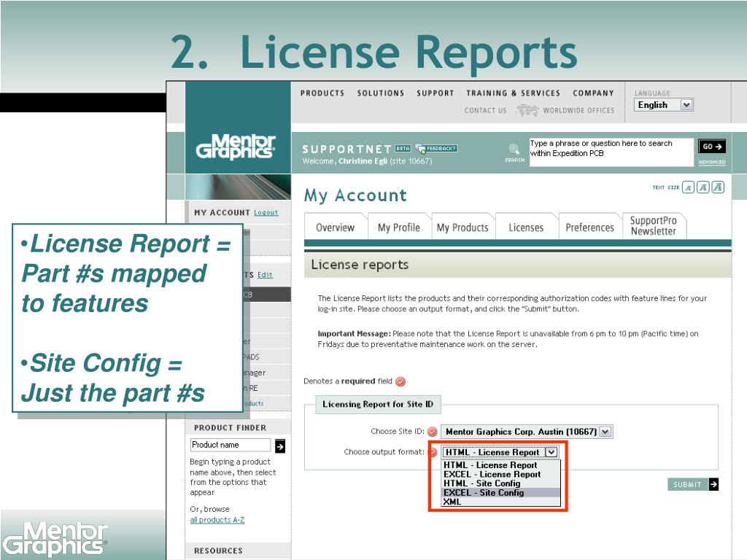Switch to the Preferences tab

[x=589, y=227]
